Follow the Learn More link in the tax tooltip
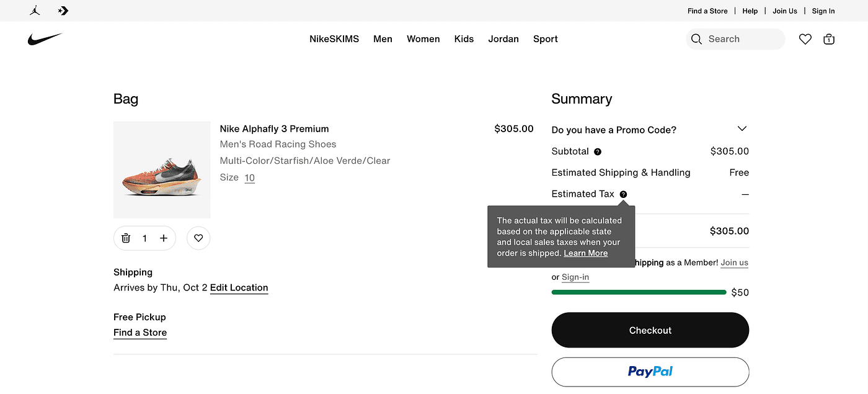 click(586, 253)
